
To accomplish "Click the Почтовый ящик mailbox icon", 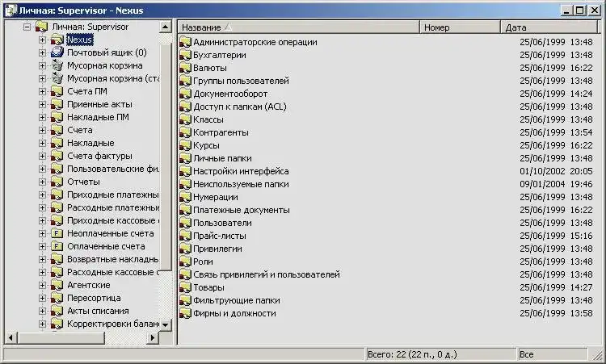I will 57,52.
